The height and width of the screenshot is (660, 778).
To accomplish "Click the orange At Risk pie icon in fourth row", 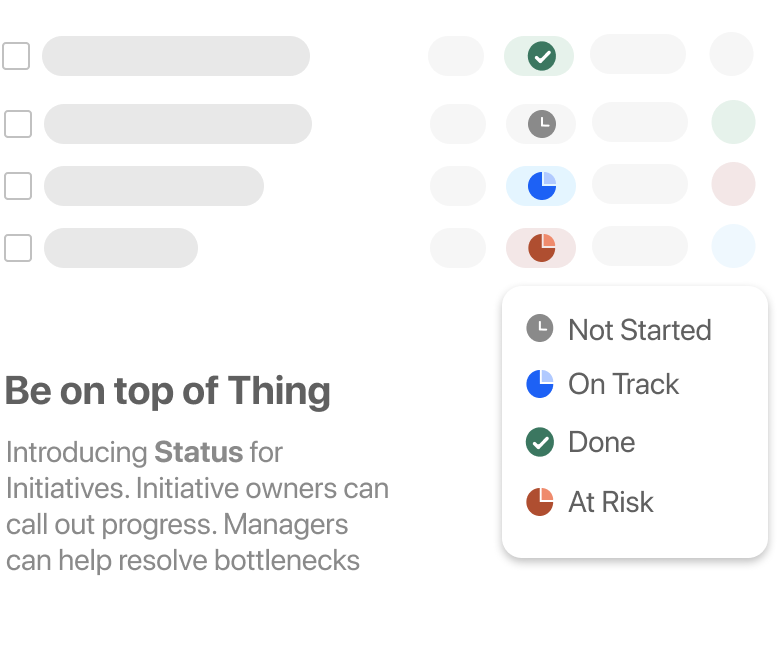I will 541,248.
